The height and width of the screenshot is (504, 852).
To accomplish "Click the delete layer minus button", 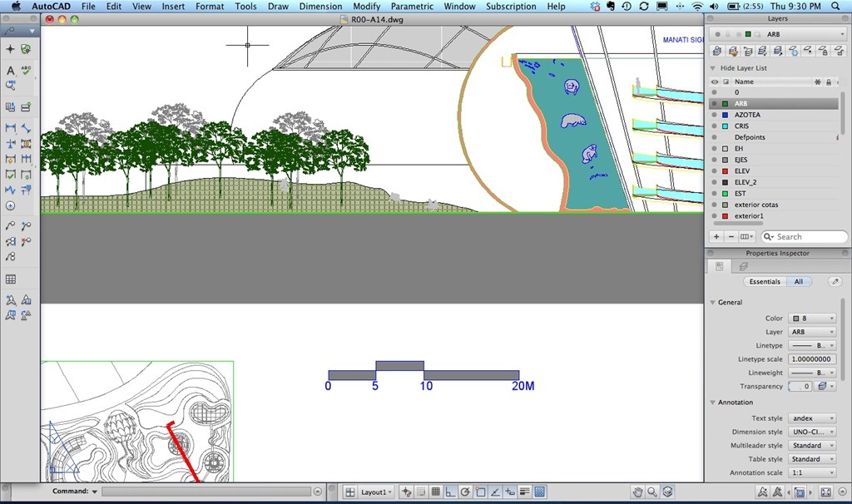I will click(x=731, y=237).
